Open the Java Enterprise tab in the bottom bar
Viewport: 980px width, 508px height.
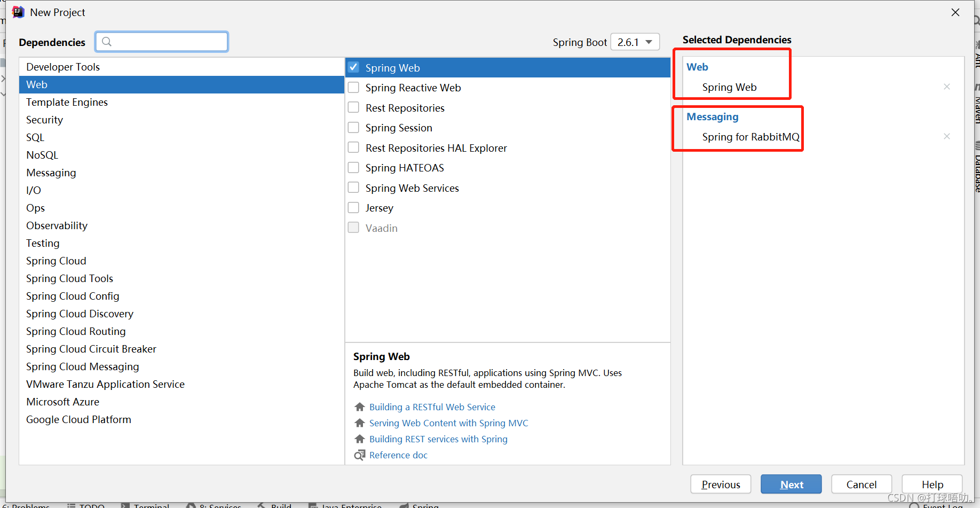coord(345,505)
